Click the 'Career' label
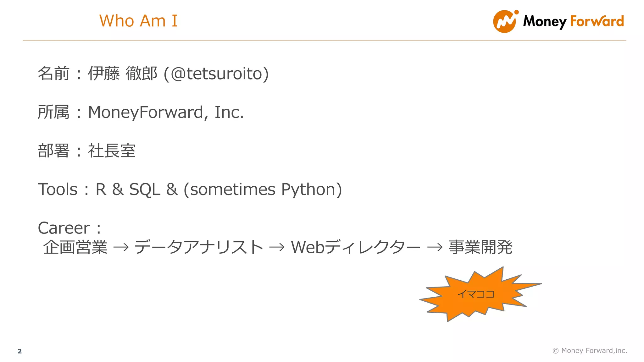Screen dimensions: 644x362 [64, 228]
